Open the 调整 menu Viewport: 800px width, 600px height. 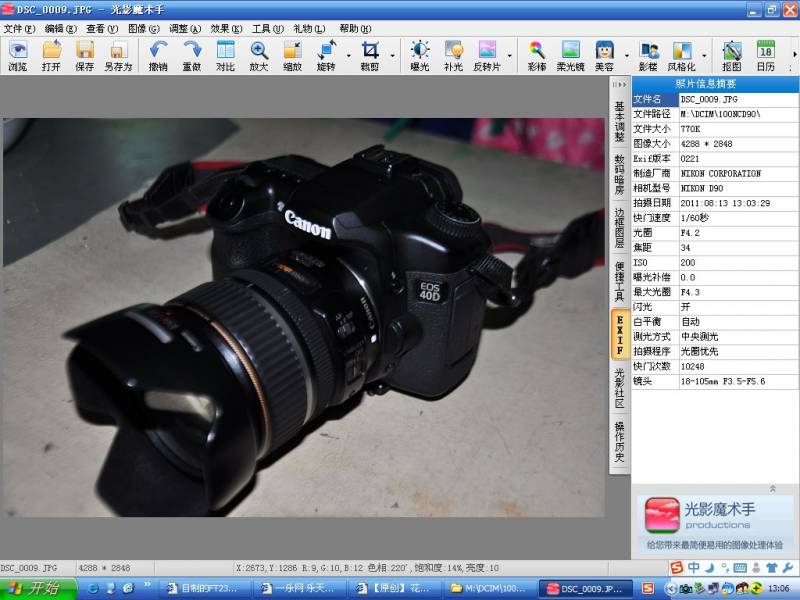tap(185, 29)
